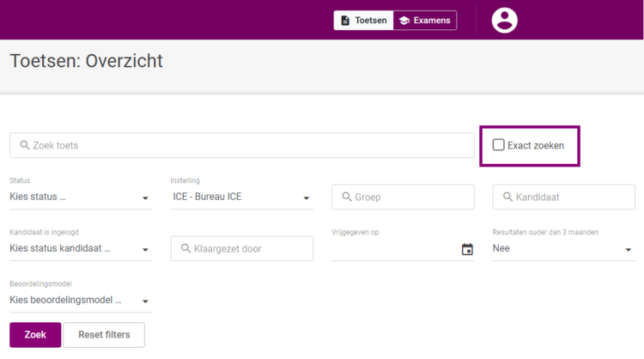
Task: Expand the Kies status kandidaat dropdown
Action: pos(81,248)
